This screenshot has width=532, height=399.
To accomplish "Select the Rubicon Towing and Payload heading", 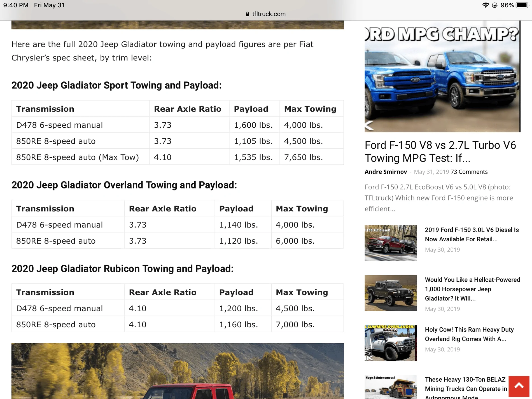I will coord(122,269).
